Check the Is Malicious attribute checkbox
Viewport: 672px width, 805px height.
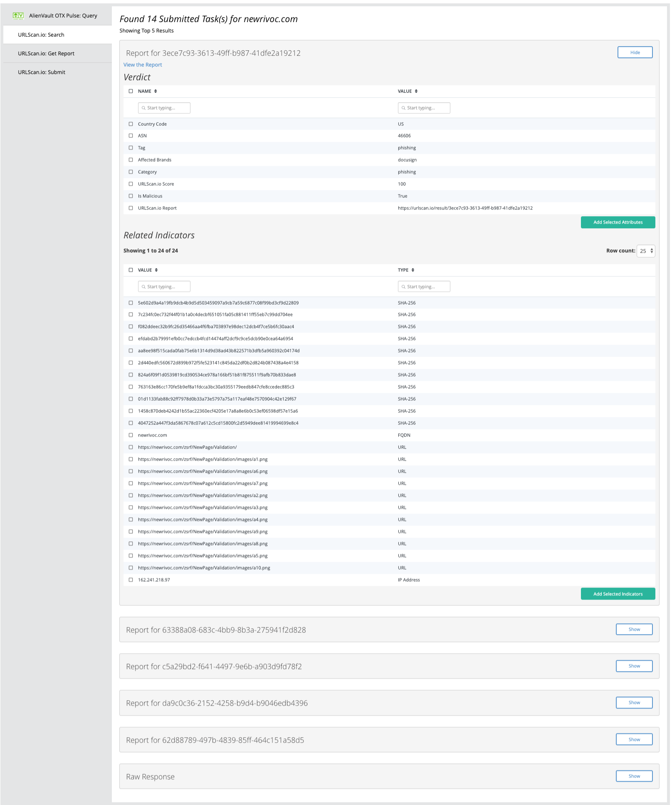(x=131, y=196)
